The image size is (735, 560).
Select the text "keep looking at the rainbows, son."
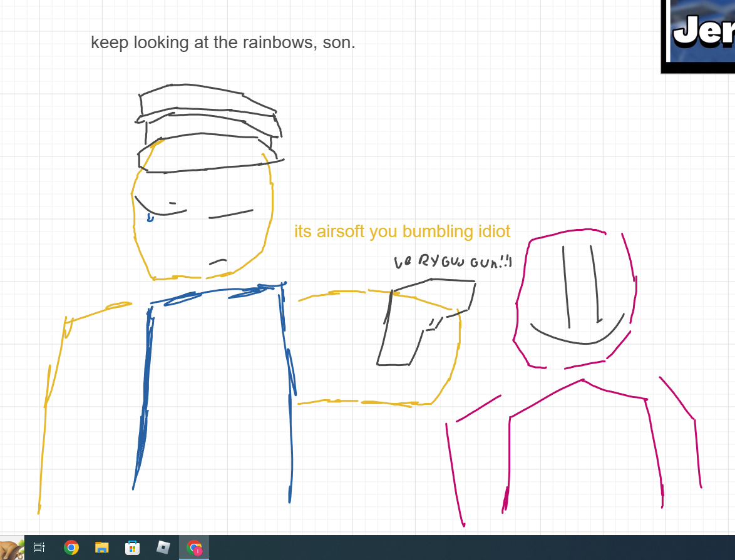tap(223, 43)
